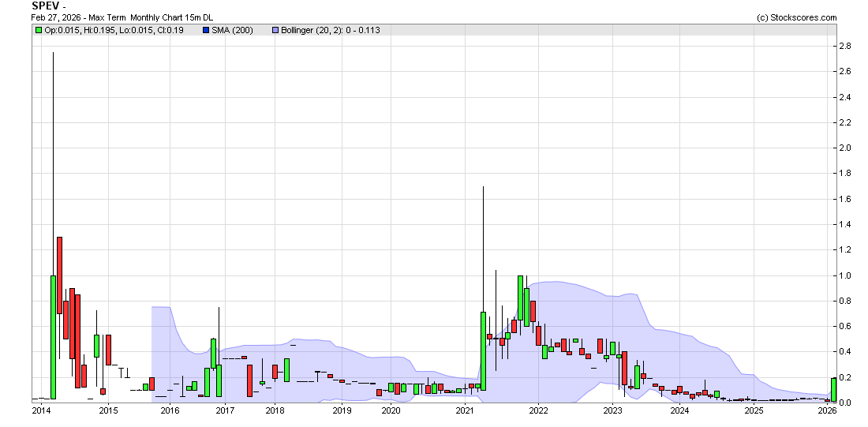The width and height of the screenshot is (868, 427).
Task: Click the 2026 x-axis label
Action: (x=827, y=410)
